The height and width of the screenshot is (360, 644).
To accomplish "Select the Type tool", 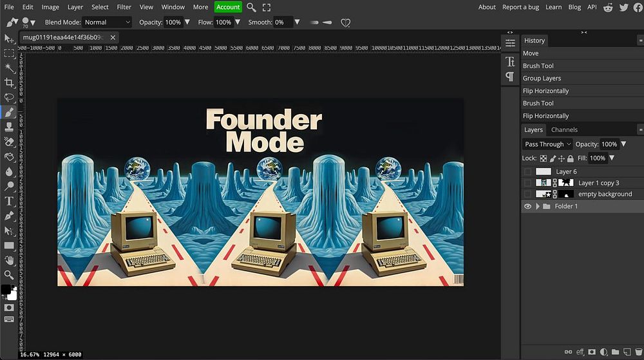I will [8, 201].
